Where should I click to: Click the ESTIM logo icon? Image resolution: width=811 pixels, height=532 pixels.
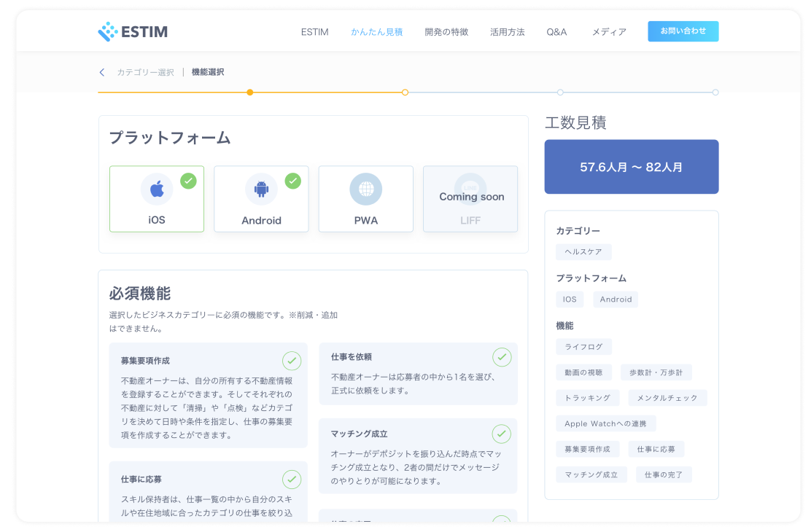(x=108, y=31)
